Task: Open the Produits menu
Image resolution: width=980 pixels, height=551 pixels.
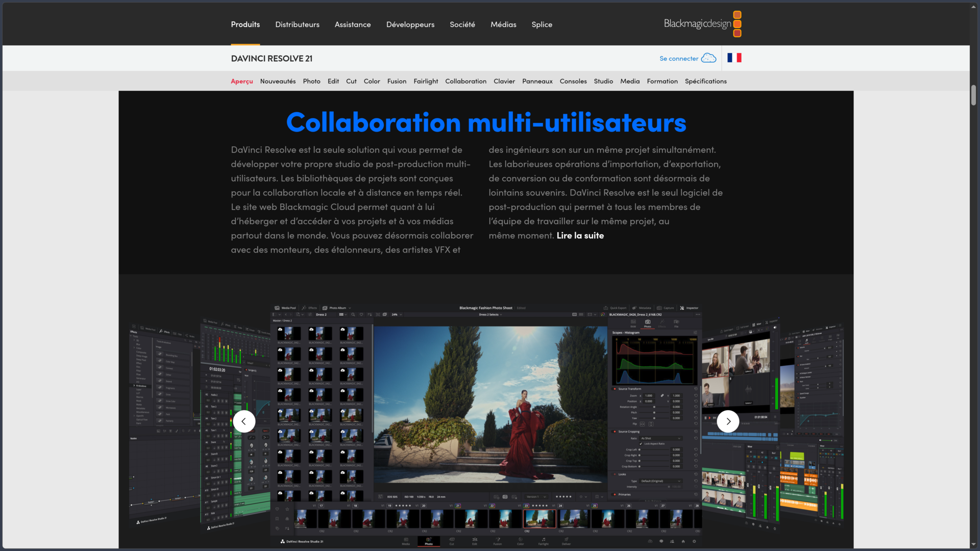Action: tap(245, 24)
